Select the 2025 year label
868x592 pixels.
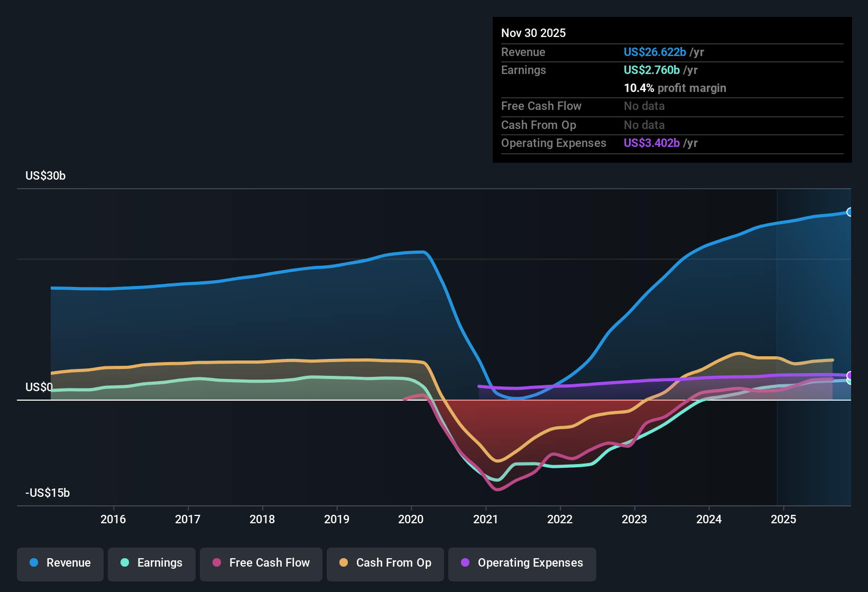point(784,520)
